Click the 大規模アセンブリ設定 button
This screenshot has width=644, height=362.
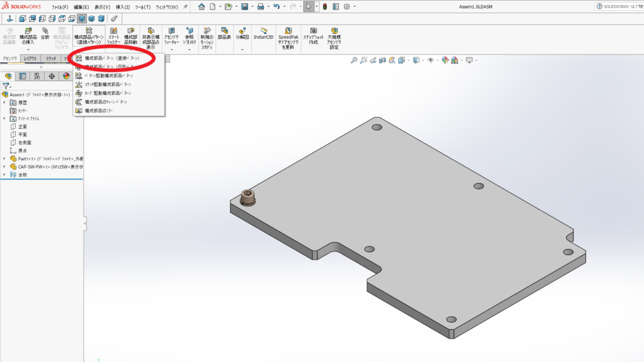click(334, 38)
